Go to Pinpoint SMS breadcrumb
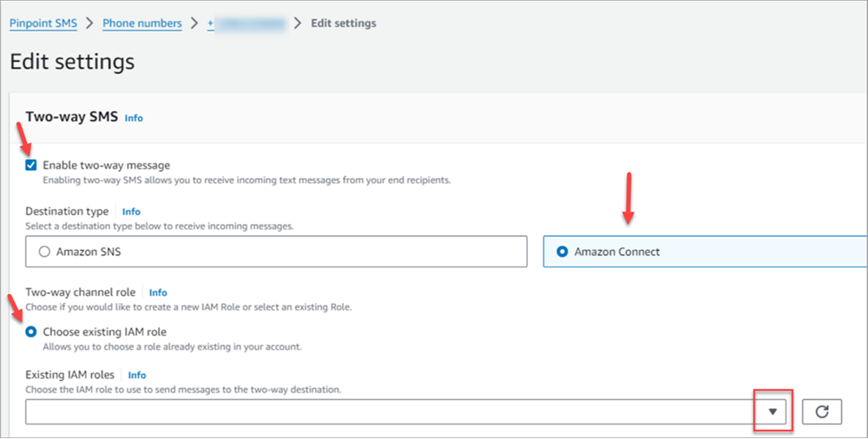868x439 pixels. [43, 23]
